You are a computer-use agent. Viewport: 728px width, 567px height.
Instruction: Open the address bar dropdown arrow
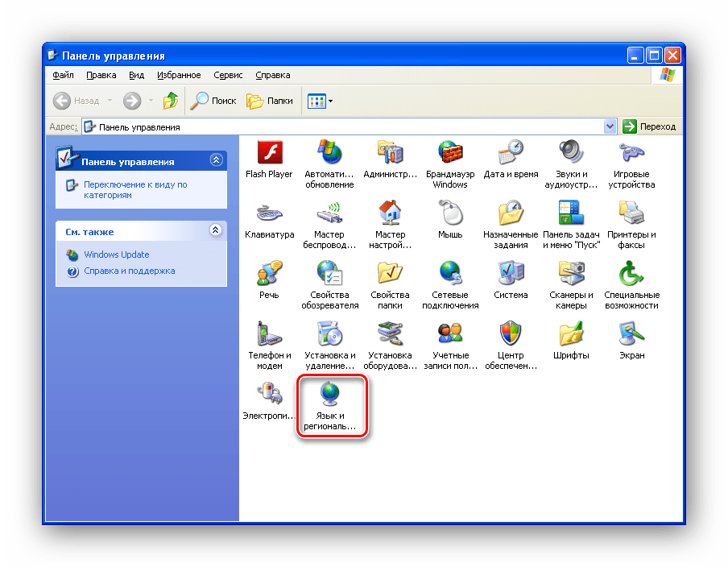[610, 126]
